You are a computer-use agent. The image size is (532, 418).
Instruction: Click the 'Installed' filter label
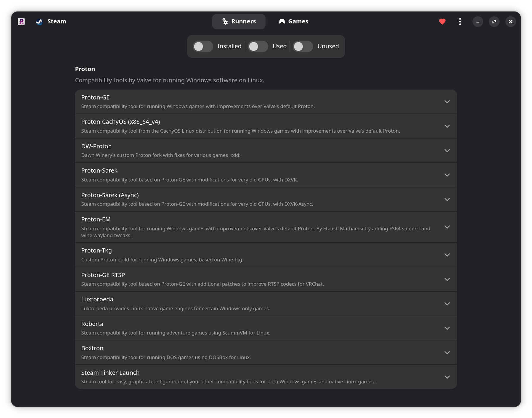tap(229, 46)
